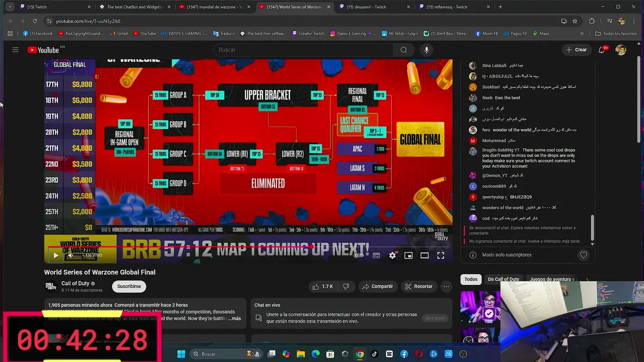Click the search magnifier button
644x362 pixels.
point(404,50)
